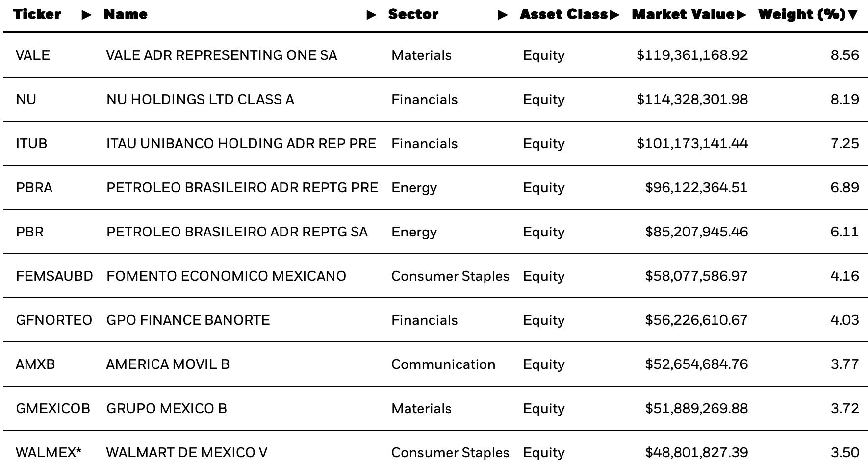Sort table by Sector arrow icon
The image size is (868, 468).
[503, 15]
